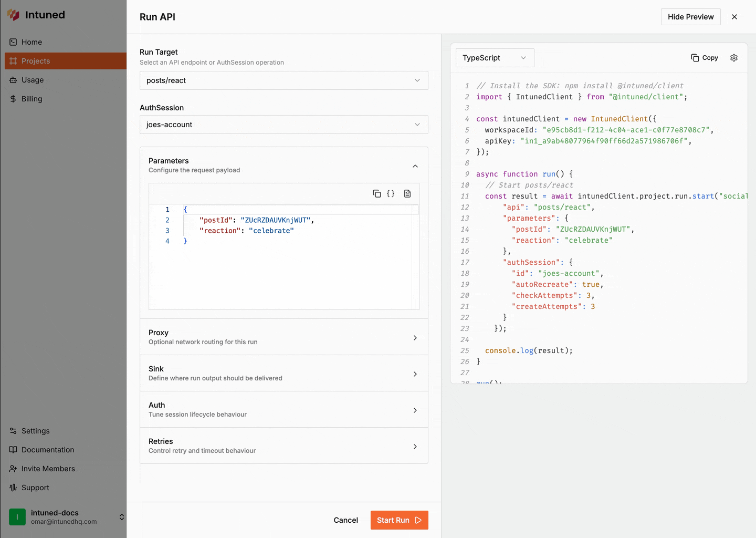Open the AuthSession joes-account dropdown

284,125
